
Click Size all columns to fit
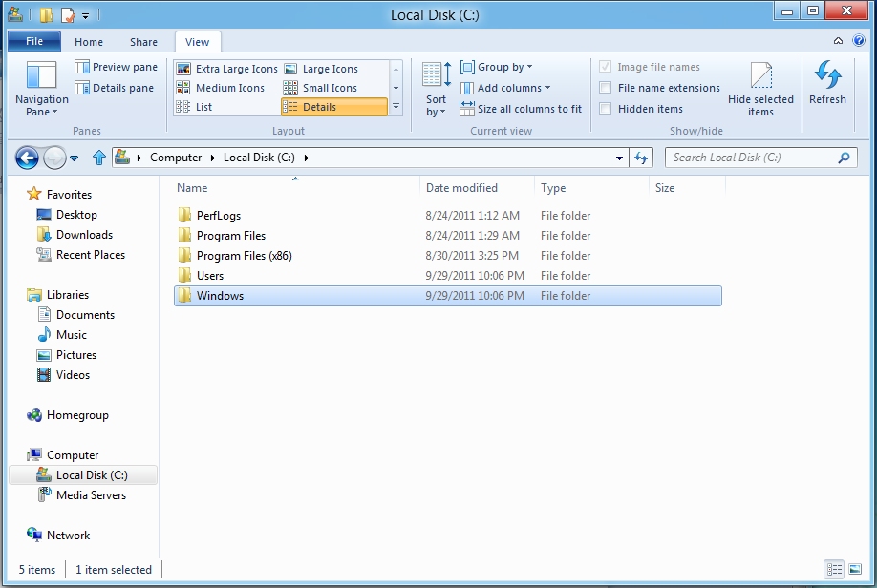pos(521,109)
